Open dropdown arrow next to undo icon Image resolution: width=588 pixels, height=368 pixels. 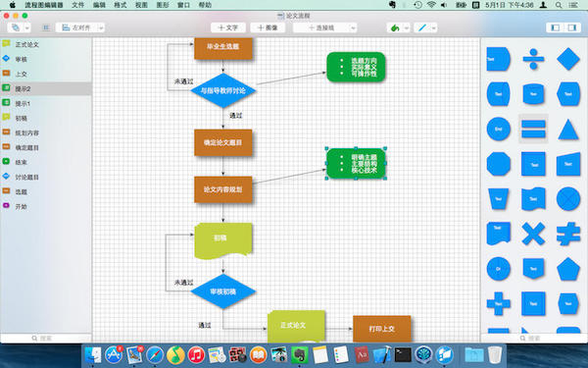pyautogui.click(x=407, y=27)
